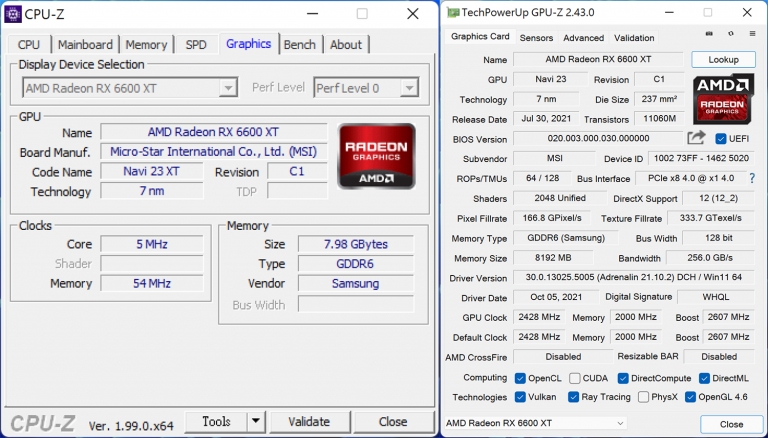Switch to the Bench tab

click(300, 45)
